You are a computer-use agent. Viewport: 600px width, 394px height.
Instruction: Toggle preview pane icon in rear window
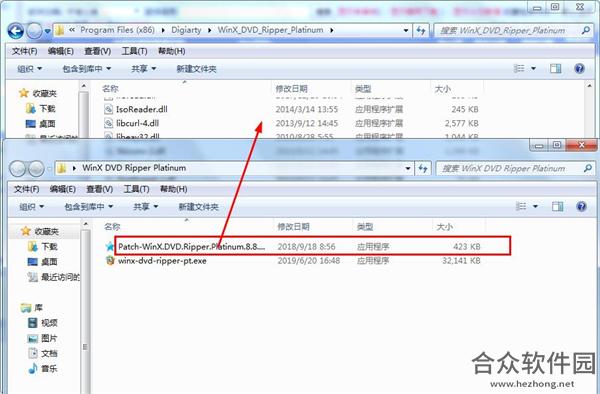coord(555,68)
